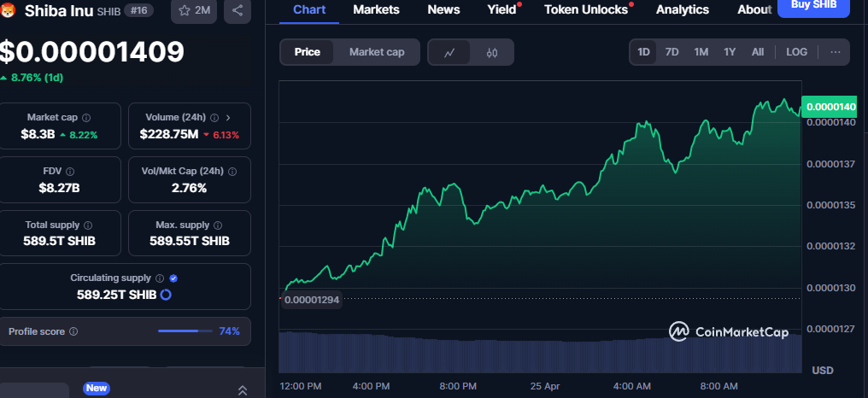868x398 pixels.
Task: Set chart range to 1Y
Action: point(730,52)
